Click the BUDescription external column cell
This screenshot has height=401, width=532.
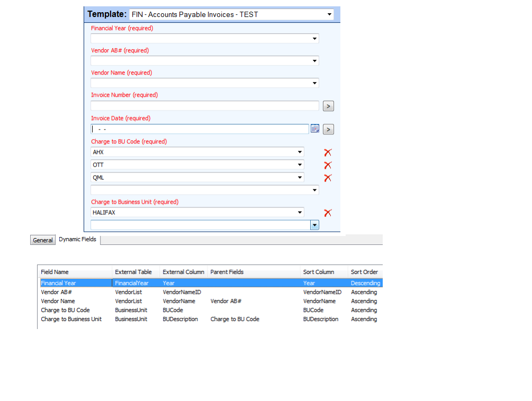(180, 320)
